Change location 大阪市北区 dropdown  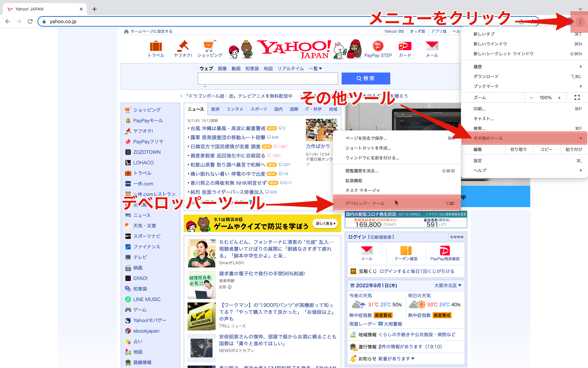[x=447, y=285]
